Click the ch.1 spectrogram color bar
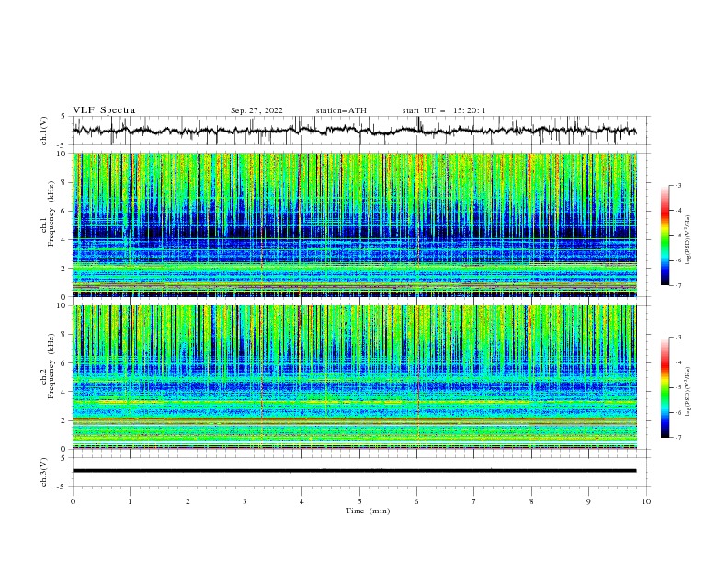The height and width of the screenshot is (563, 728). tap(665, 235)
